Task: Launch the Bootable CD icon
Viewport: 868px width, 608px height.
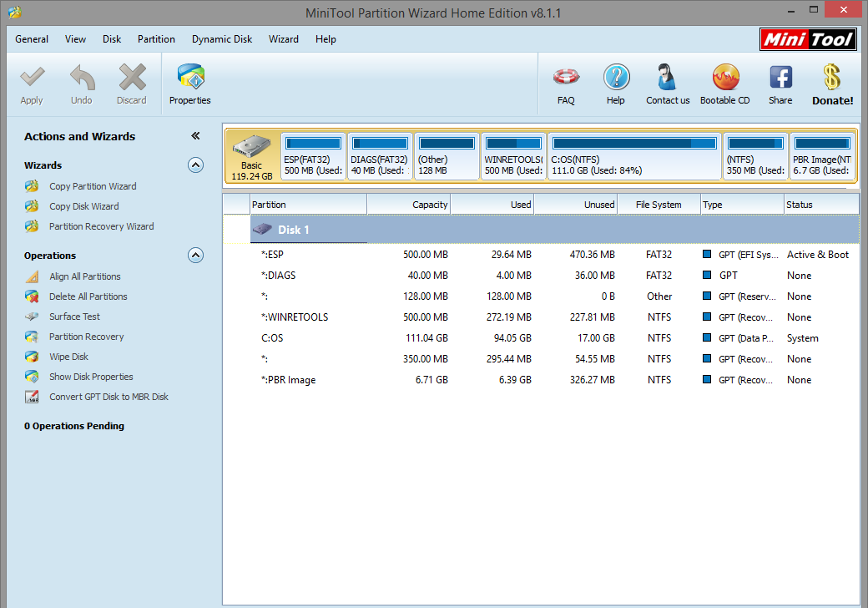Action: coord(726,77)
